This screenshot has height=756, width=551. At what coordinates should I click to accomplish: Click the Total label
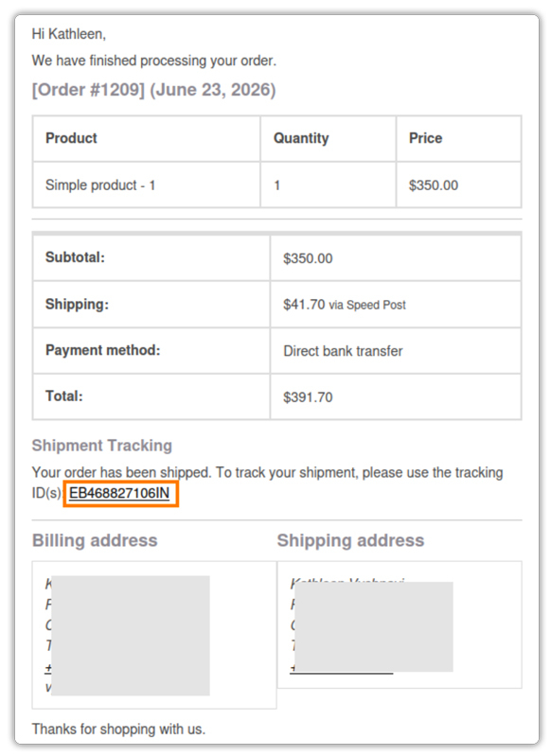coord(63,396)
